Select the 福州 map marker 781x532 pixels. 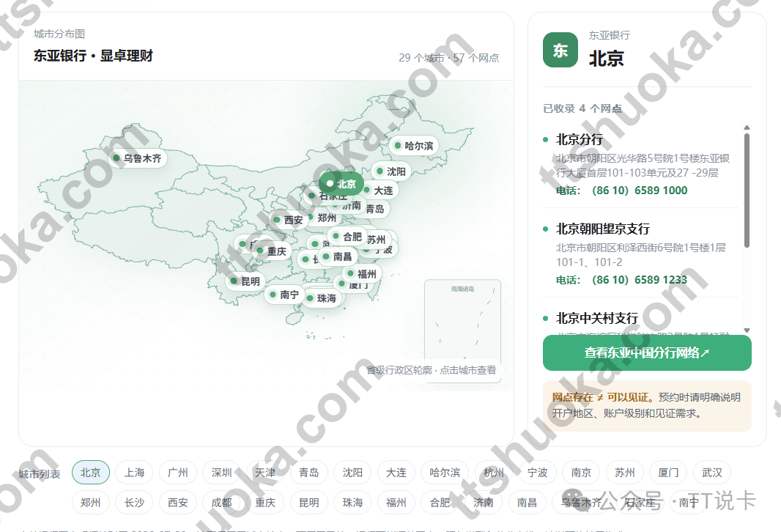pos(362,274)
